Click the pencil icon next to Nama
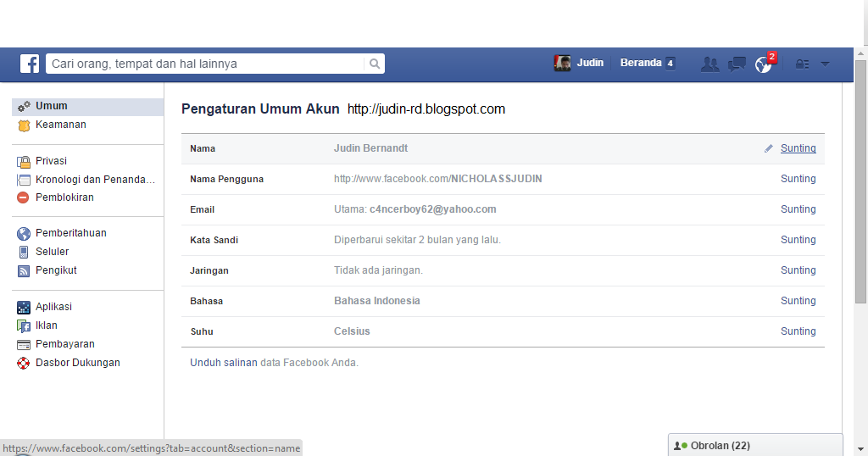The width and height of the screenshot is (868, 456). 768,148
